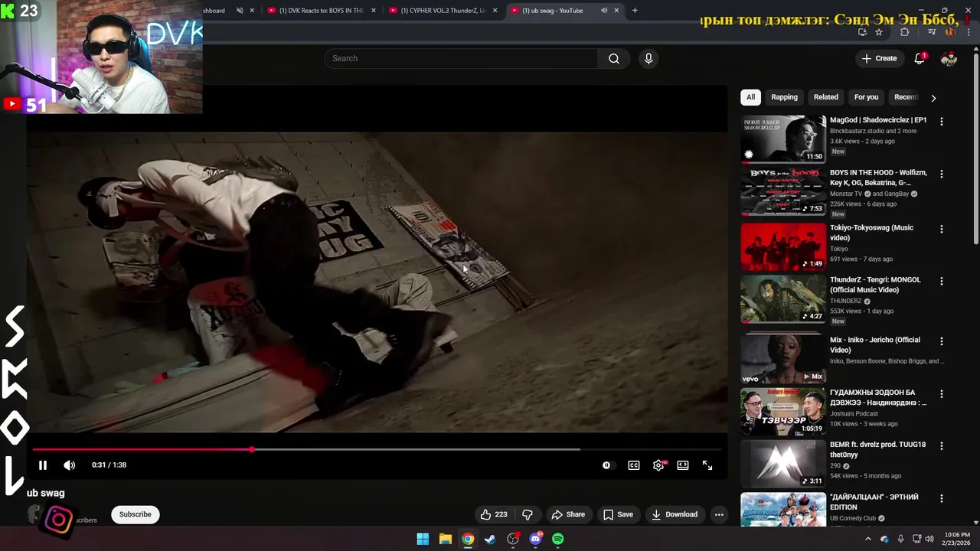Install app icon in address bar
980x551 pixels.
(x=862, y=32)
